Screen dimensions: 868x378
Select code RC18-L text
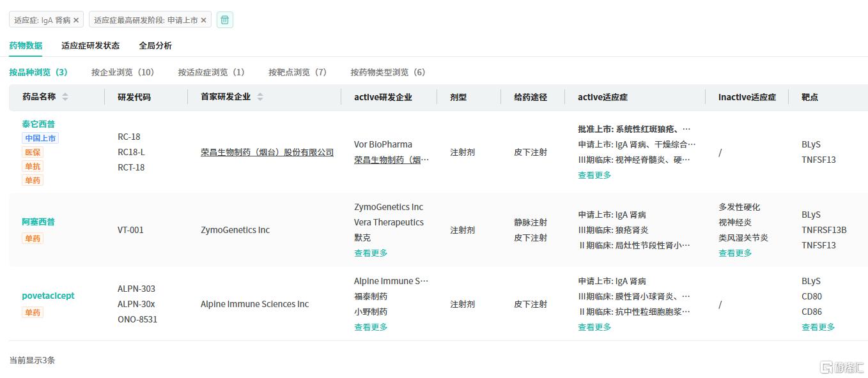(131, 152)
